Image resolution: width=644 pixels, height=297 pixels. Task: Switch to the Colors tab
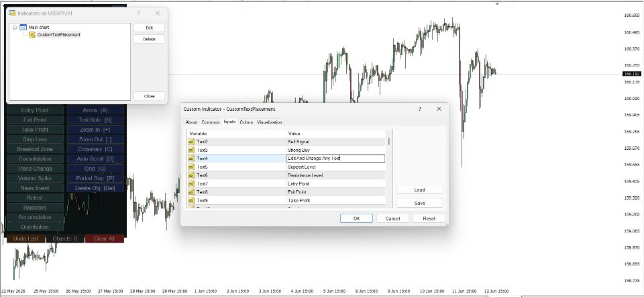[x=246, y=122]
